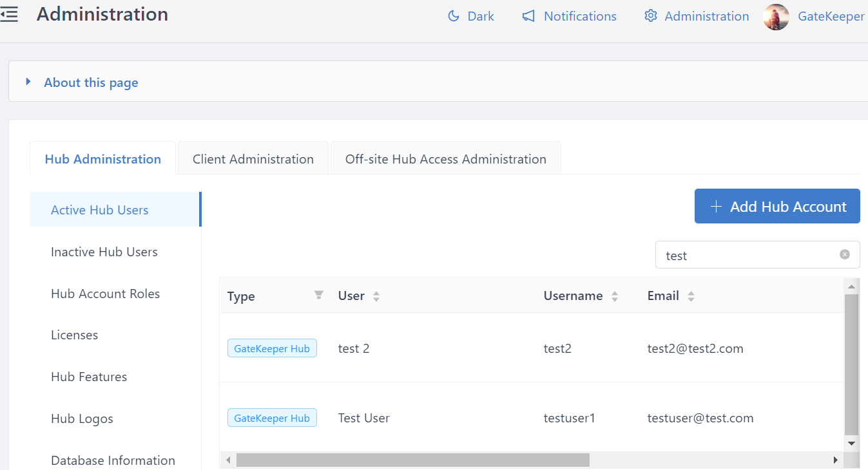Go to the Licenses section

[75, 335]
